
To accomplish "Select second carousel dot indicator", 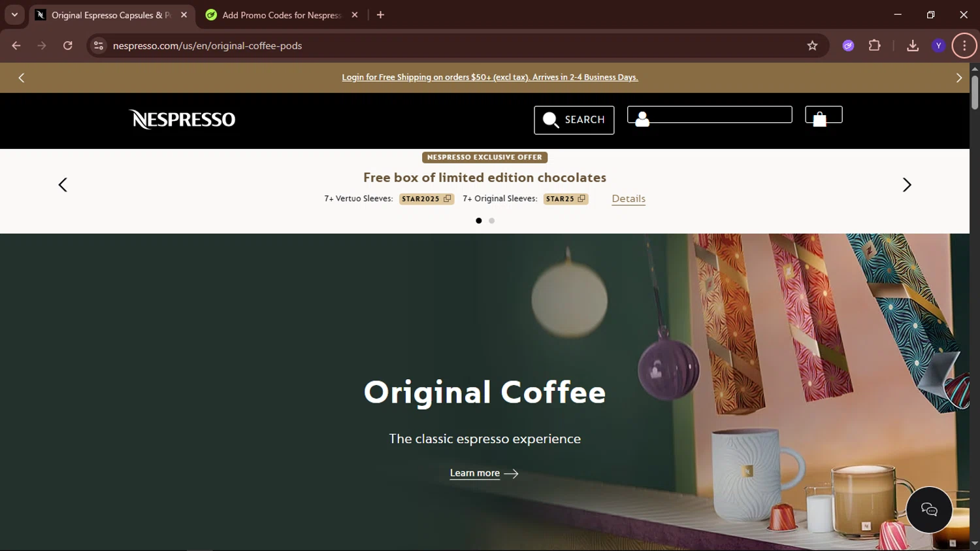I will tap(492, 221).
